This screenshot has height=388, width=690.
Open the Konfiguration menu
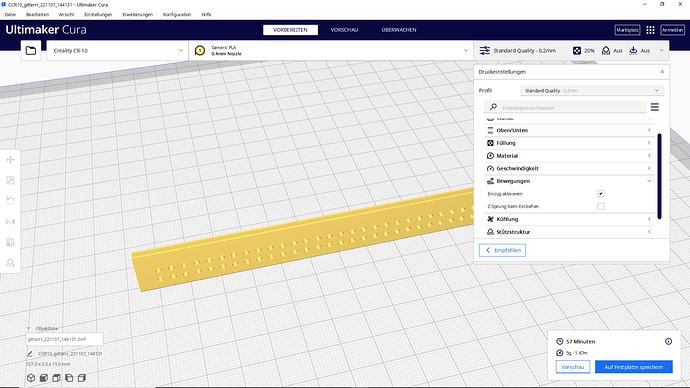[177, 15]
